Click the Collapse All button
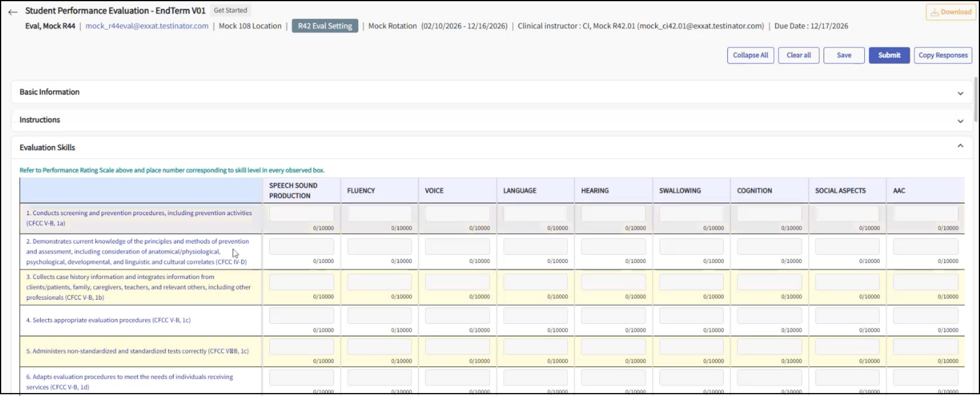This screenshot has width=980, height=396. [750, 55]
